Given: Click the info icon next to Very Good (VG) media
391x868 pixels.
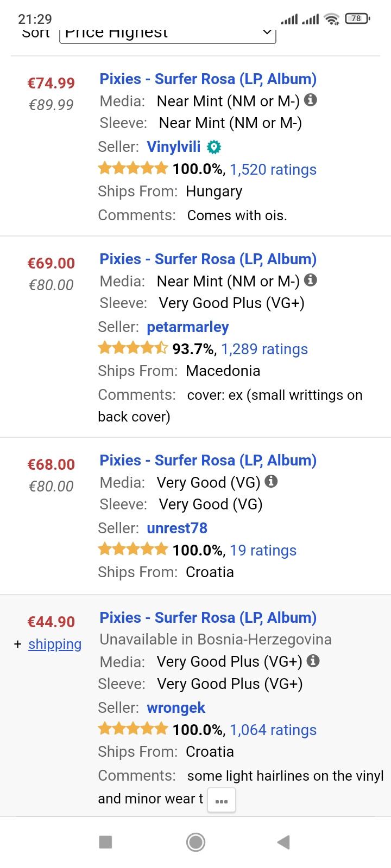Looking at the screenshot, I should coord(272,481).
